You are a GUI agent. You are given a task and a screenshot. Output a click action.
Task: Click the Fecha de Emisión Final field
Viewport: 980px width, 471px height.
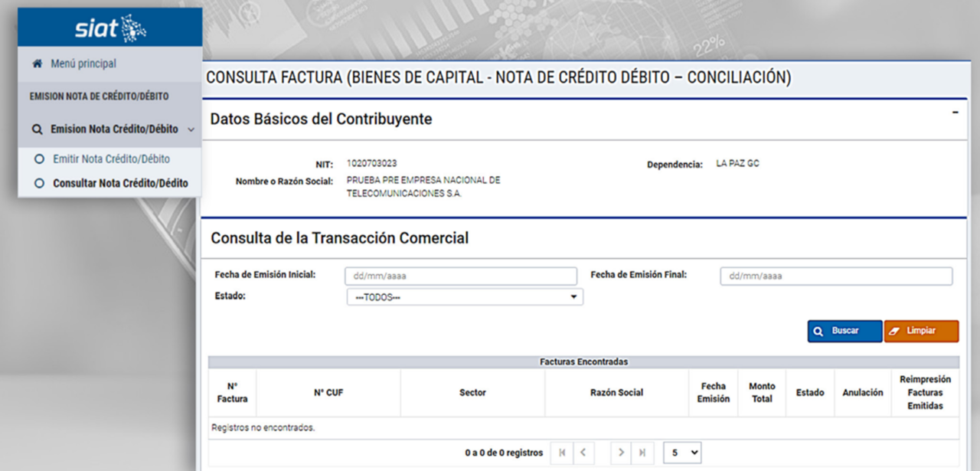[x=836, y=276]
